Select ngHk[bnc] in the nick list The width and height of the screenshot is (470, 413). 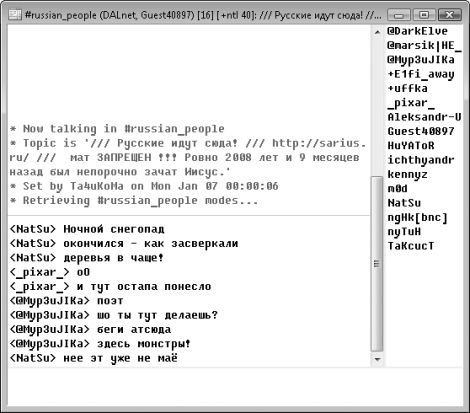(417, 217)
